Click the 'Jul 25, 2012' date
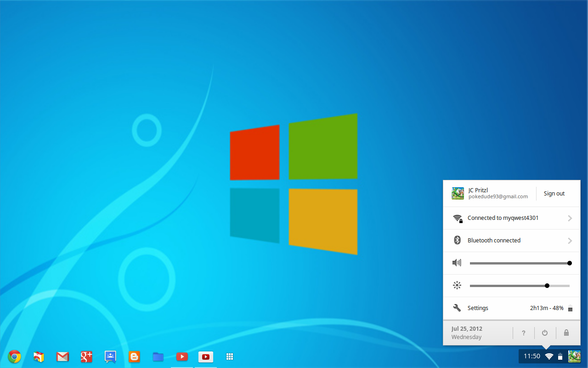This screenshot has height=368, width=588. (x=467, y=329)
